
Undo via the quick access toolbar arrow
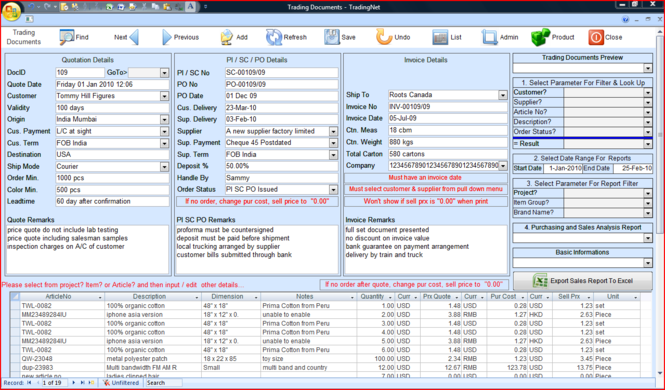[31, 6]
